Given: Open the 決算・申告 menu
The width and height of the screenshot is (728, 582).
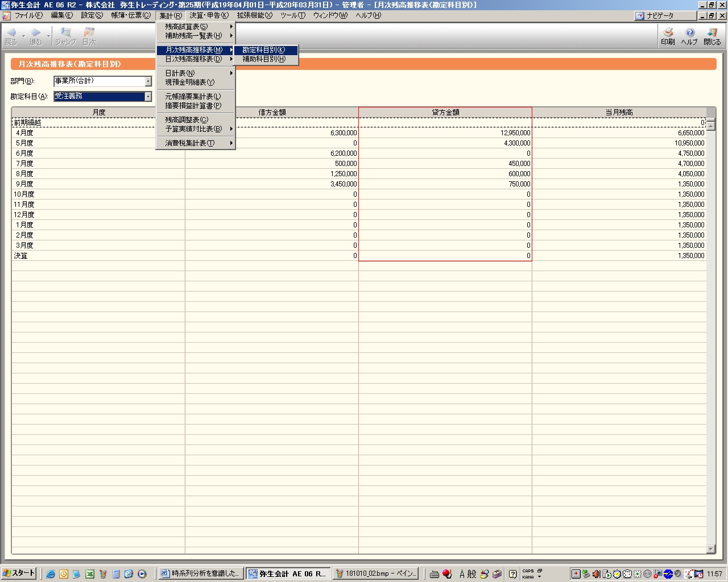Looking at the screenshot, I should [209, 15].
